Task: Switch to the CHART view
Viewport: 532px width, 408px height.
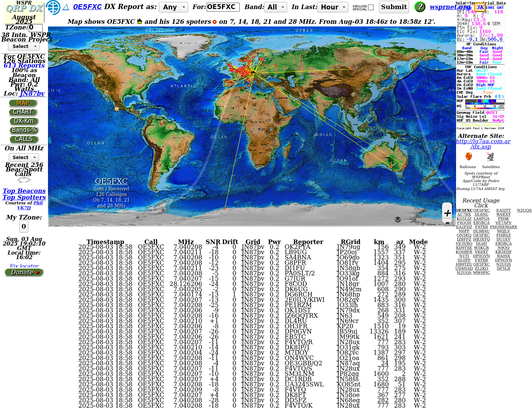Action: [23, 112]
